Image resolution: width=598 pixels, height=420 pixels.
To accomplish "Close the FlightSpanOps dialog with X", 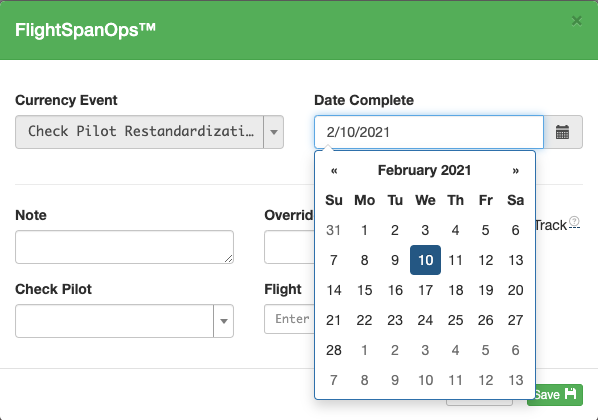I will pos(577,21).
